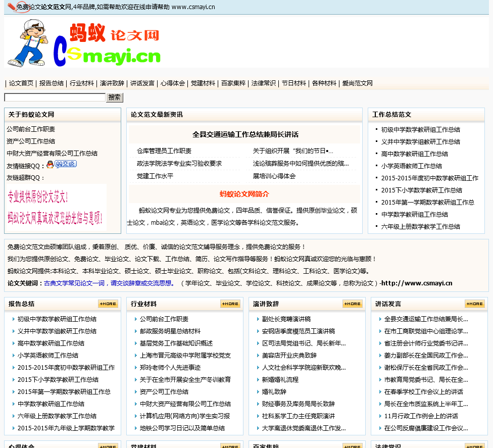Open 政法学院法学专业实习验收要求 link
The image size is (493, 448).
(179, 164)
